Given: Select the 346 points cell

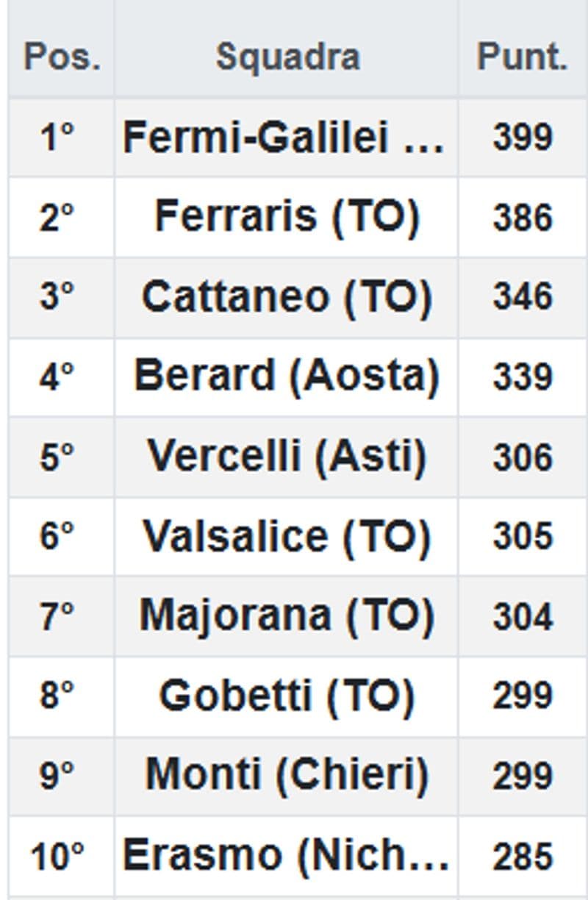Looking at the screenshot, I should pyautogui.click(x=522, y=297).
